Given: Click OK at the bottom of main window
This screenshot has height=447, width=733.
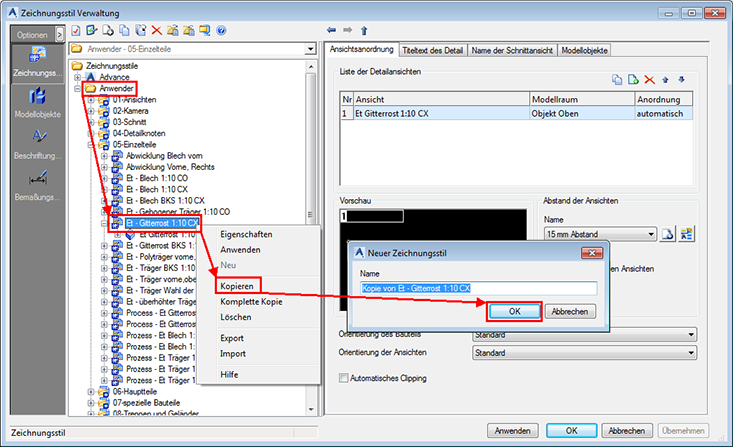Looking at the screenshot, I should coord(571,431).
